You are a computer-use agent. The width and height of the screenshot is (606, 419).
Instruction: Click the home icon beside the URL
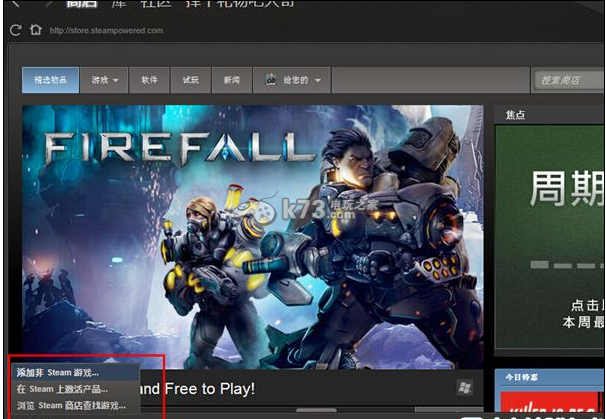(35, 30)
